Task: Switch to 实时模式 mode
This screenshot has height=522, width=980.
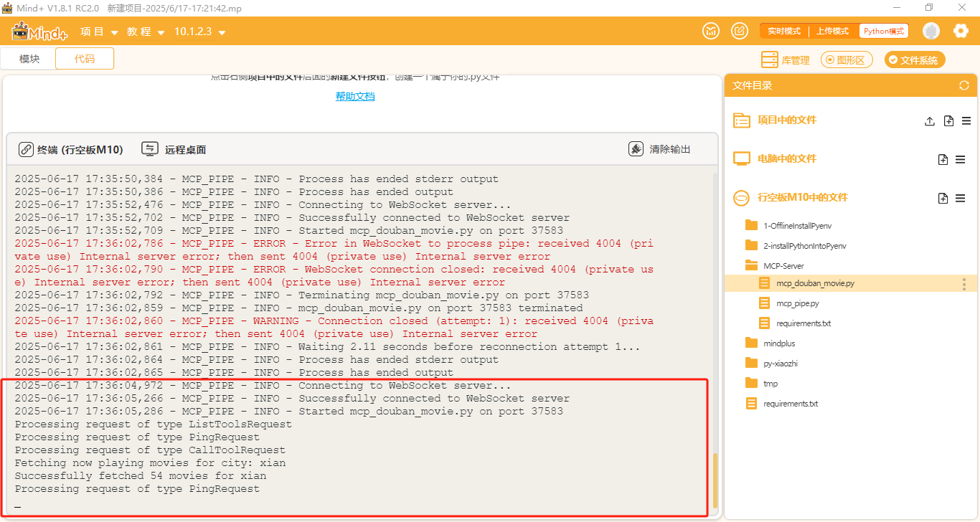Action: click(783, 31)
